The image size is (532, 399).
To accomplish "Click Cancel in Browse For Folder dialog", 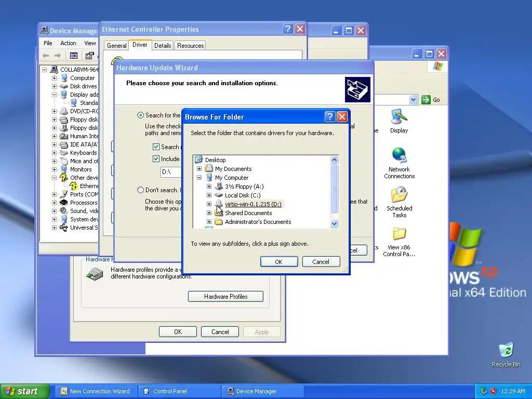I will [x=321, y=262].
